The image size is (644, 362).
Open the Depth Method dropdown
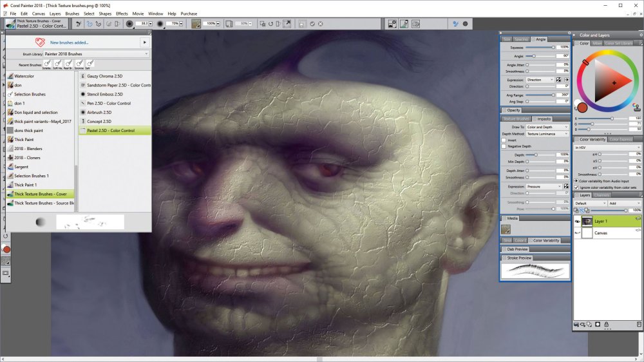[x=547, y=134]
